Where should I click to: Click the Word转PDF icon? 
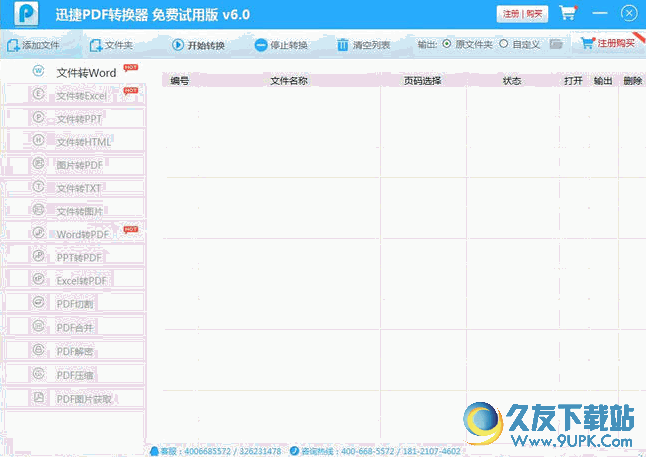coord(38,233)
